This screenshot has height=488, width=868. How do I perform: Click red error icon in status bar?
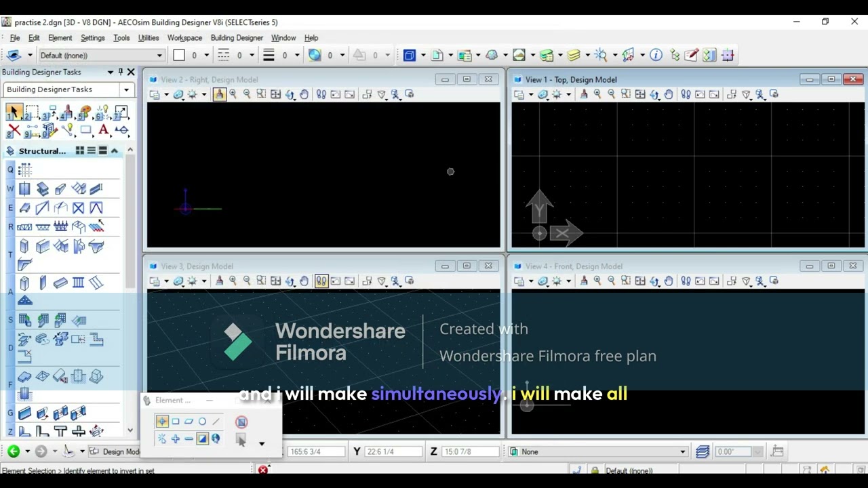pos(262,470)
